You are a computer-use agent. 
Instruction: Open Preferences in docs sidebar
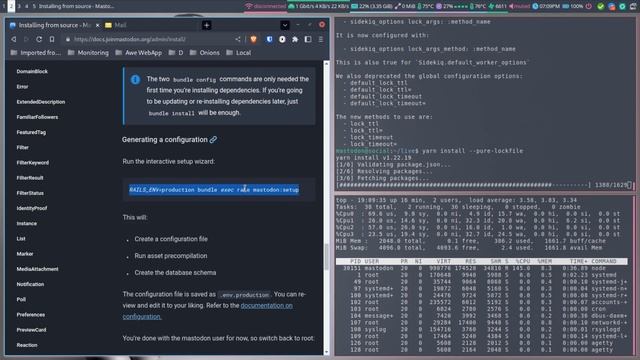31,315
